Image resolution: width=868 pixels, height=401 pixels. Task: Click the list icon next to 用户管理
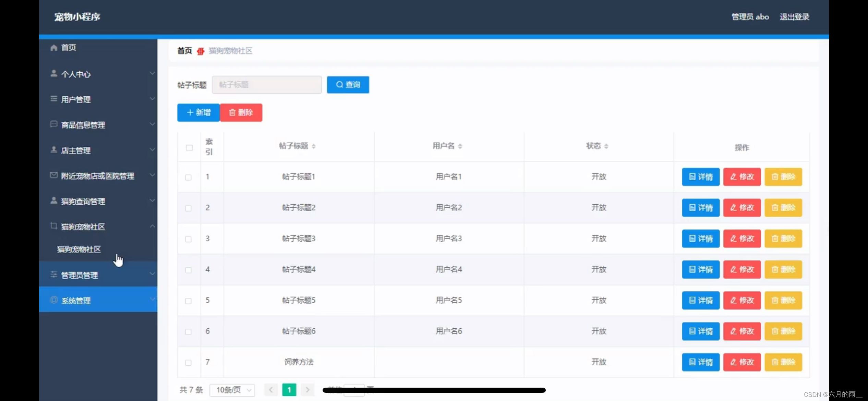coord(53,99)
